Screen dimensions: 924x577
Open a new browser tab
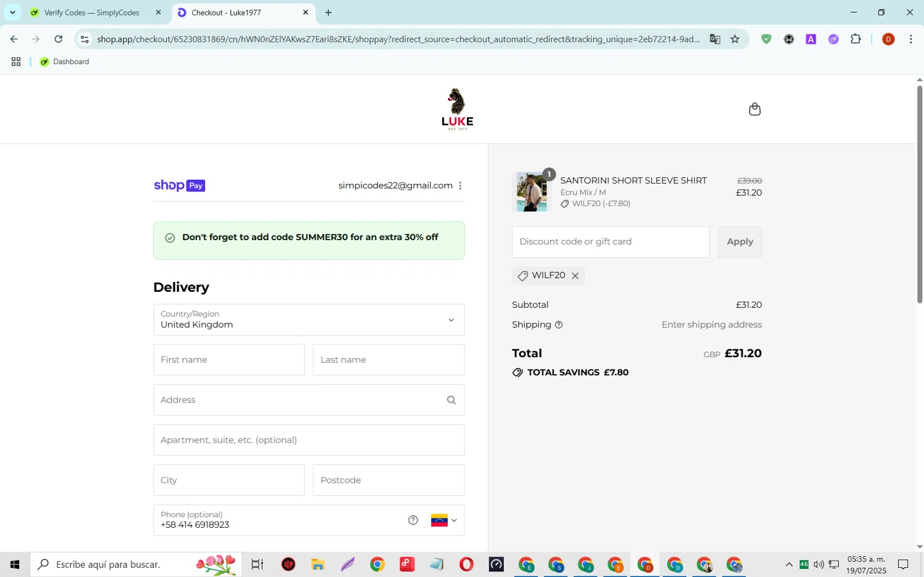click(x=328, y=12)
